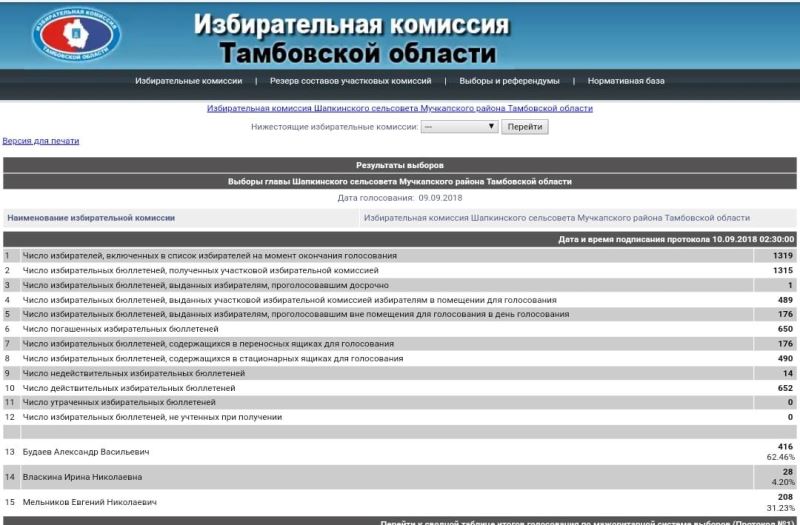Select row 5 вне помещения для голосования
The image size is (800, 525).
pyautogui.click(x=399, y=314)
